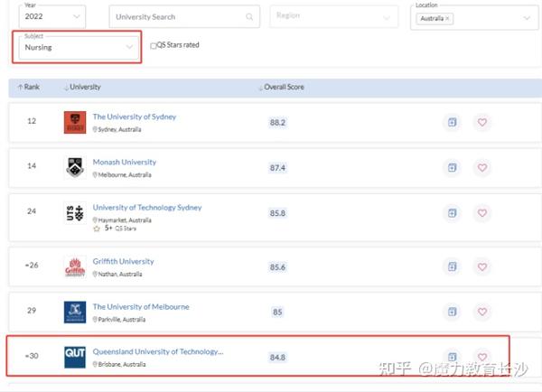This screenshot has height=392, width=542.
Task: Click rank =30 cell
Action: [32, 356]
